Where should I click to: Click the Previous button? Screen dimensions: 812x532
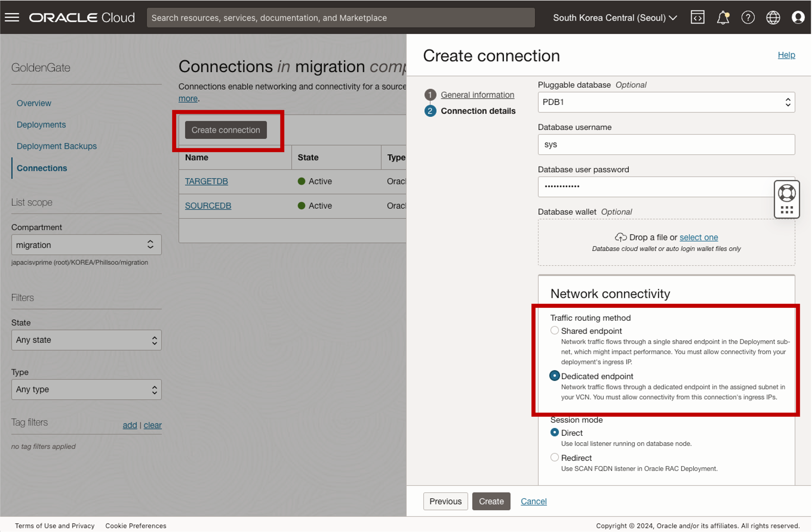445,501
